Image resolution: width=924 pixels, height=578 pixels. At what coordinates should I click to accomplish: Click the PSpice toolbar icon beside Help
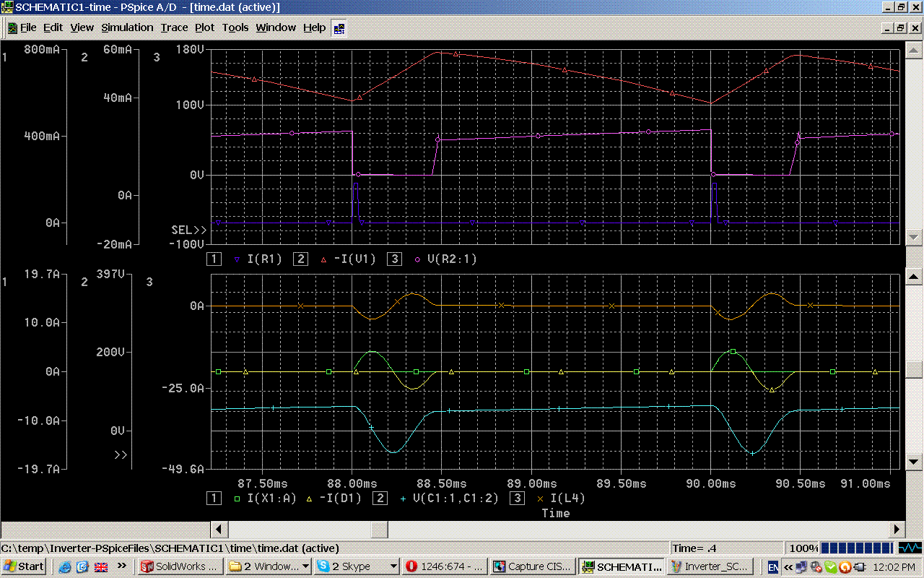coord(339,28)
